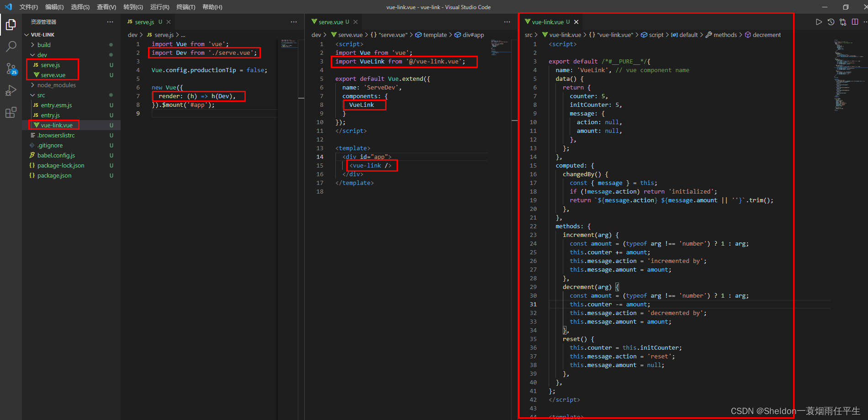This screenshot has height=420, width=868.
Task: Open the 查看(V) menu
Action: tap(106, 7)
